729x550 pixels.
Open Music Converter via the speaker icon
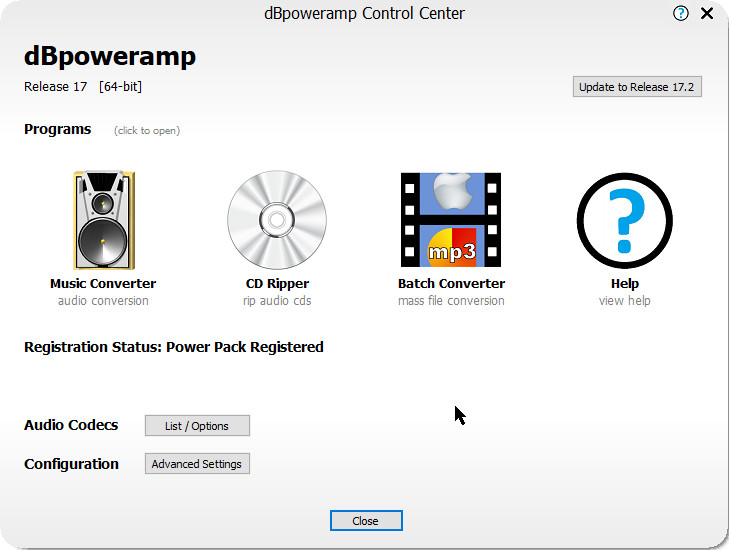click(x=103, y=220)
